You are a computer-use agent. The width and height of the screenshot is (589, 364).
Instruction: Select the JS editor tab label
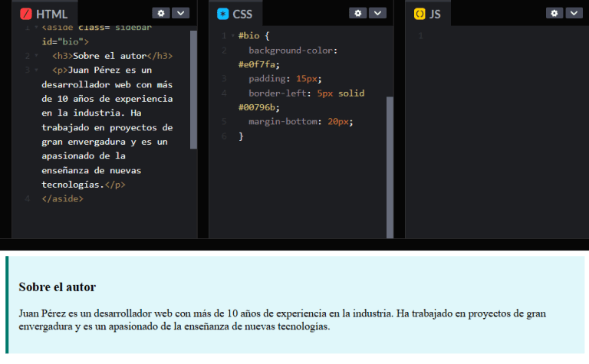coord(435,14)
